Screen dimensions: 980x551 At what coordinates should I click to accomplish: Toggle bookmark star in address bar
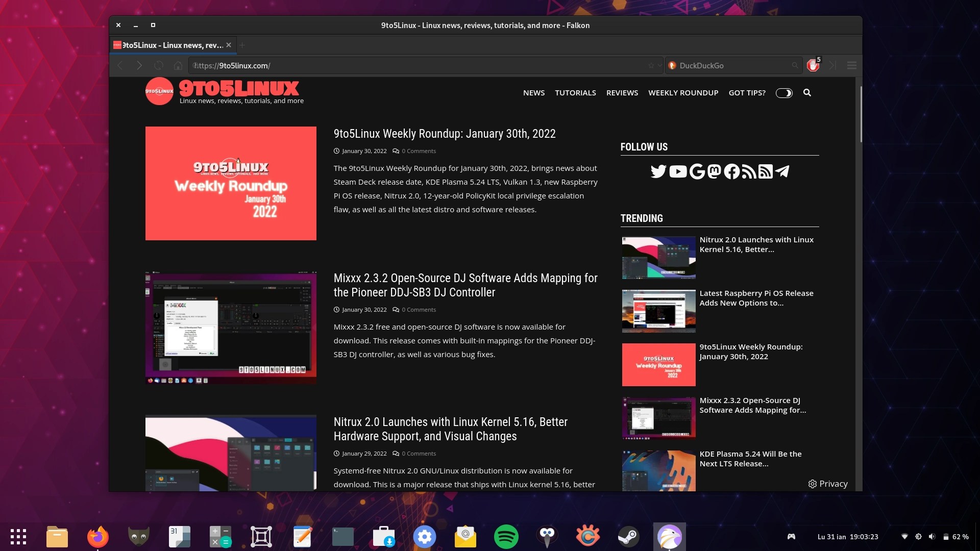pyautogui.click(x=651, y=65)
